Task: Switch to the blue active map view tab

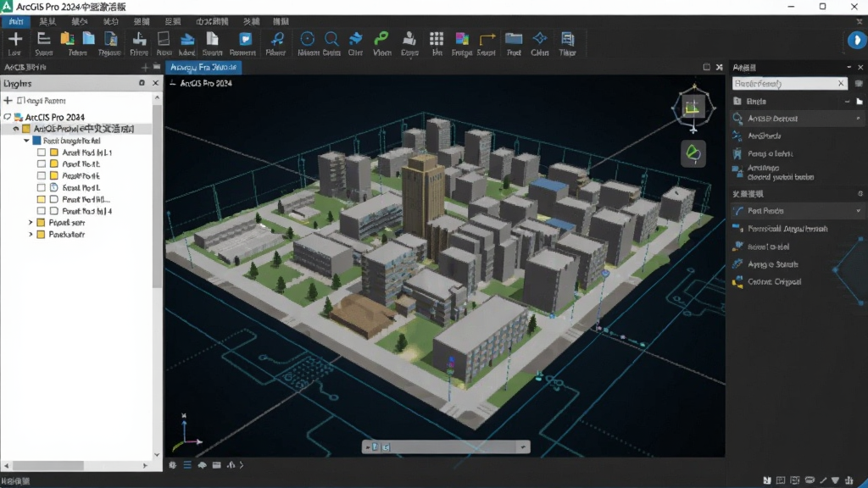Action: point(203,67)
